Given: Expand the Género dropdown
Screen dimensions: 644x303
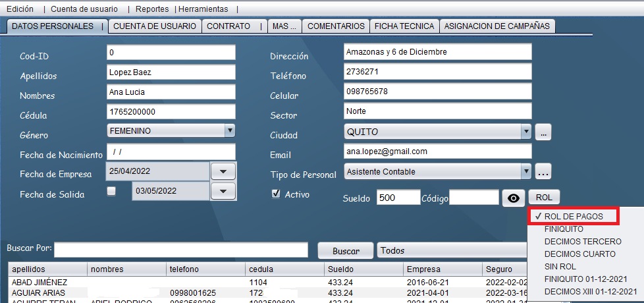Looking at the screenshot, I should pyautogui.click(x=229, y=131).
